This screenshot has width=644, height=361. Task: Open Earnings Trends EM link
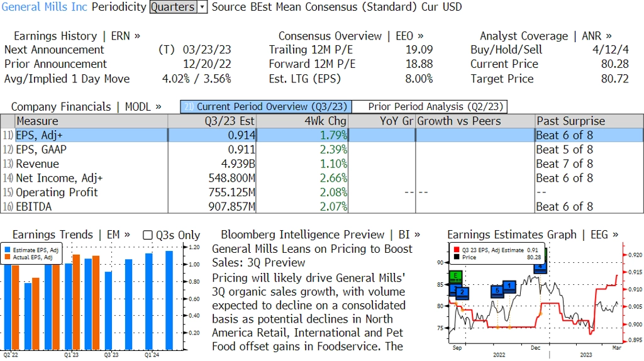[71, 235]
